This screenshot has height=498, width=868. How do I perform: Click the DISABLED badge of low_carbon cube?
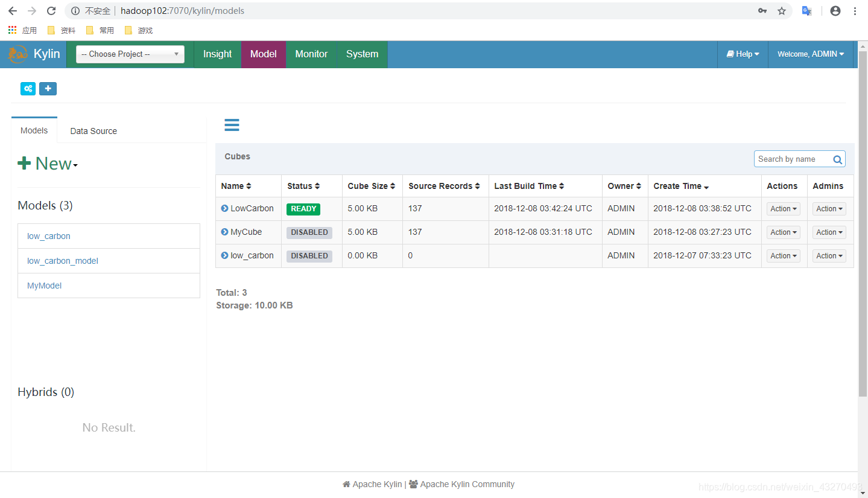(x=309, y=256)
